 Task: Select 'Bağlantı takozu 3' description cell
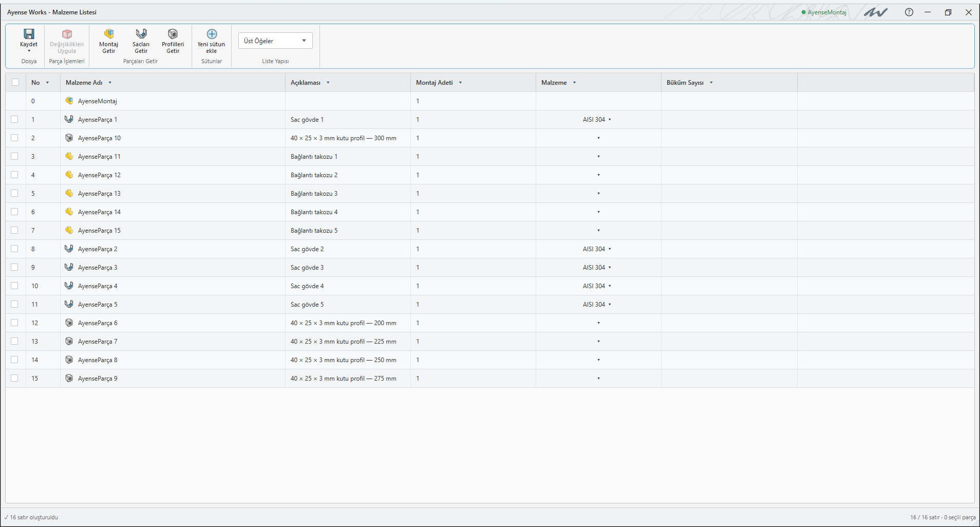pyautogui.click(x=348, y=194)
